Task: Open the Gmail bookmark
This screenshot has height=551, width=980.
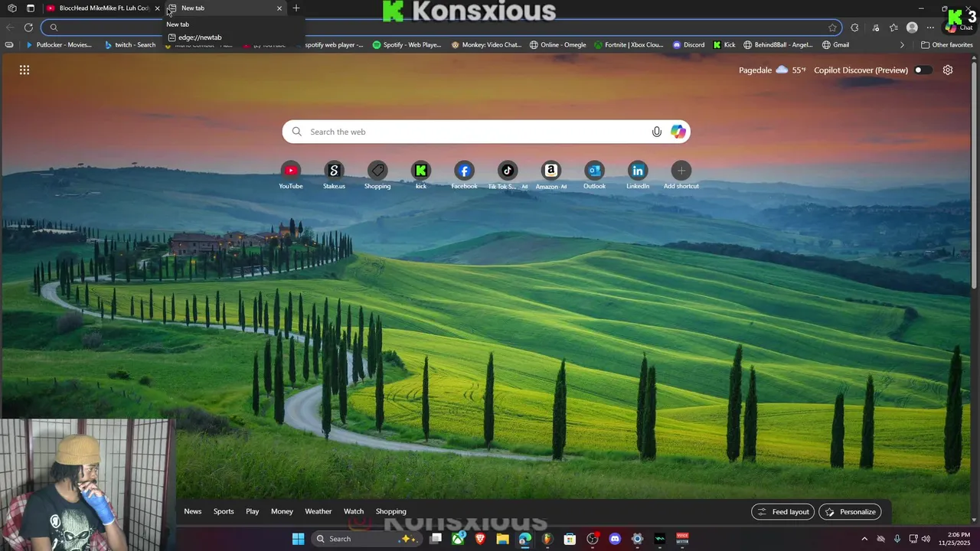Action: (835, 45)
